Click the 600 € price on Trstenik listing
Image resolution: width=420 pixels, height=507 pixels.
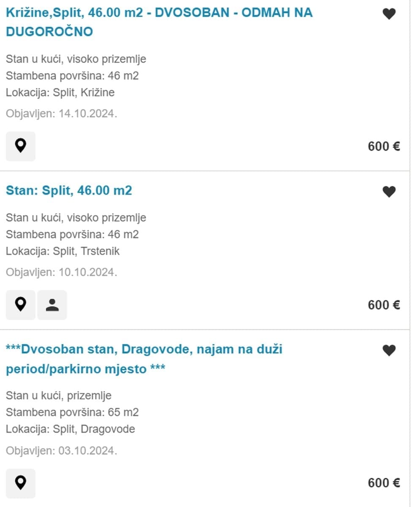[384, 305]
